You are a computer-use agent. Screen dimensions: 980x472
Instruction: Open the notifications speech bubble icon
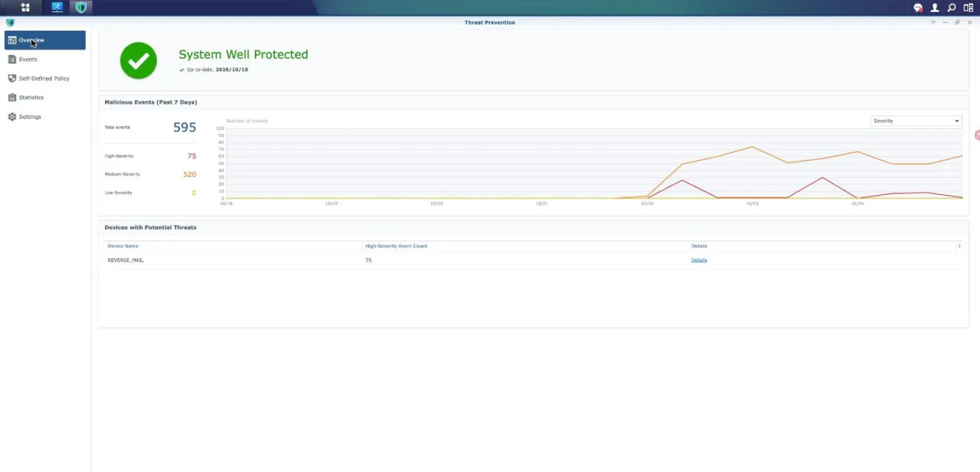[918, 8]
